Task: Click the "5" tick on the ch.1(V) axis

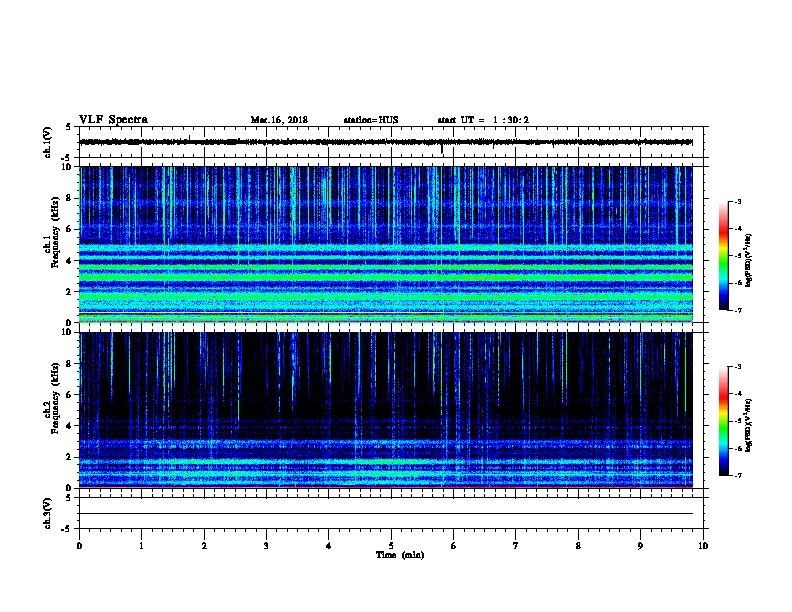Action: 69,127
